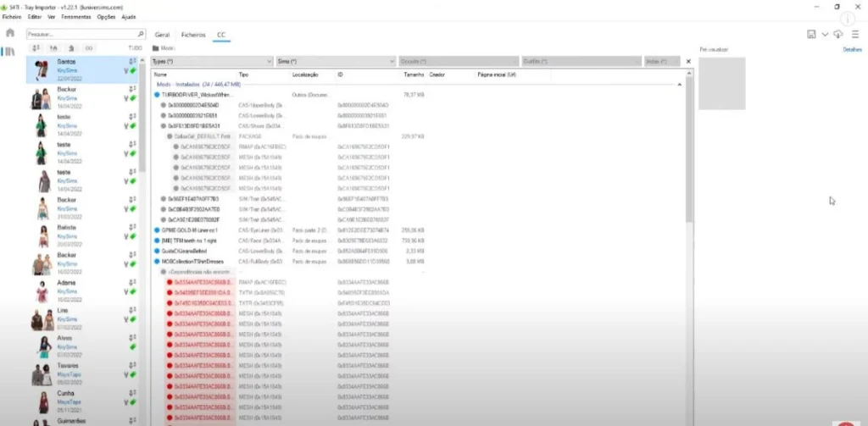Expand the chevron next to the save icon
Viewport: 868px width, 426px height.
point(825,35)
